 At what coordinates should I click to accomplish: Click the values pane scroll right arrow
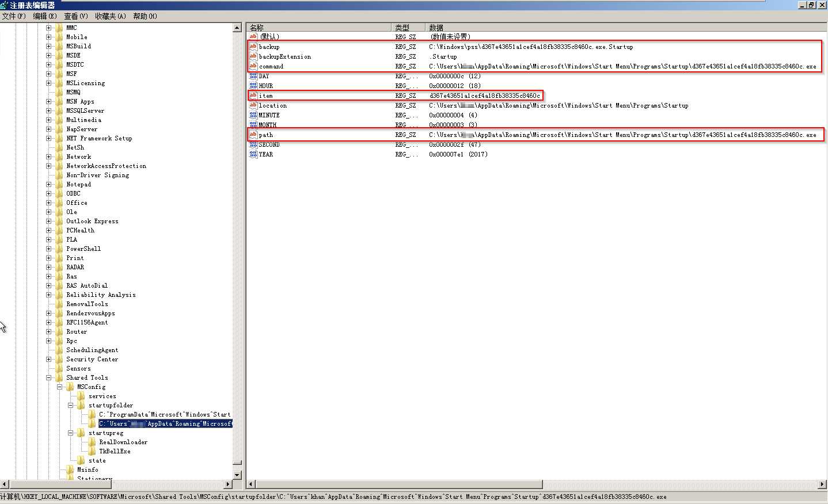coord(822,484)
